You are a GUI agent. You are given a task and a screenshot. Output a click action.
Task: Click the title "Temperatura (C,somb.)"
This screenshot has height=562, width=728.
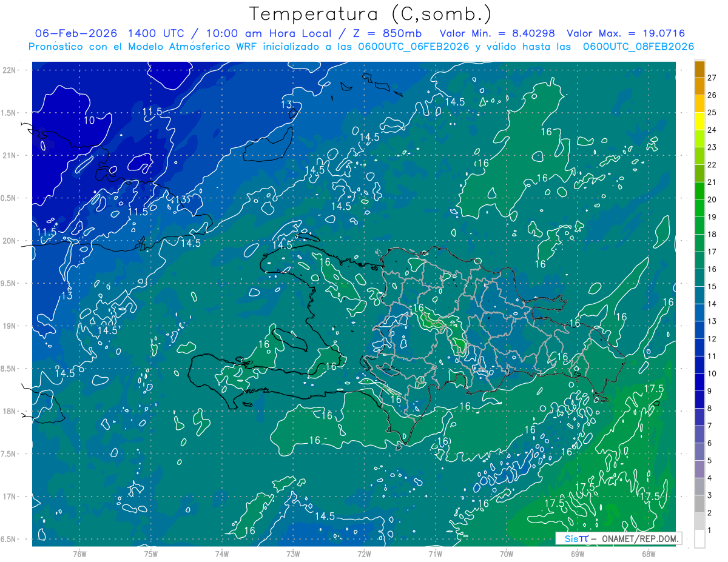coord(371,14)
